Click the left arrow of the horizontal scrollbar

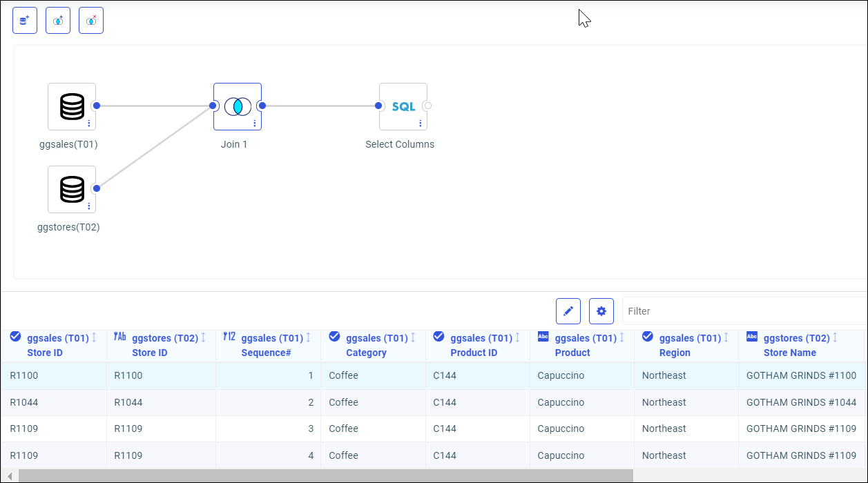[x=10, y=476]
